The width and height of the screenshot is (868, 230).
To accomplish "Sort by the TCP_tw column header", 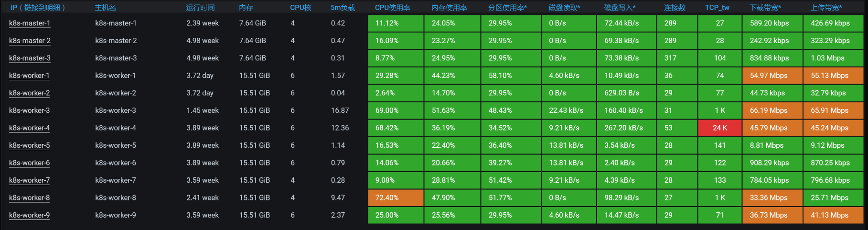I will pos(717,8).
